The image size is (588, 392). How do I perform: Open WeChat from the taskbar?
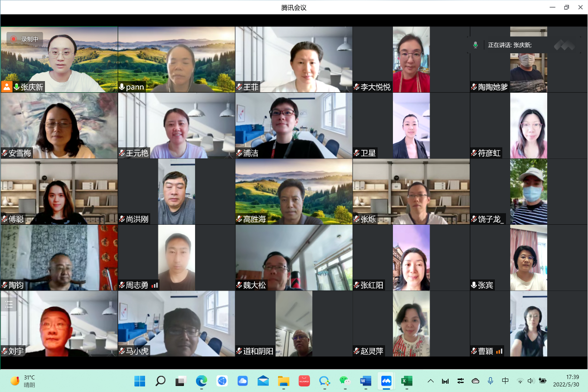pos(345,381)
